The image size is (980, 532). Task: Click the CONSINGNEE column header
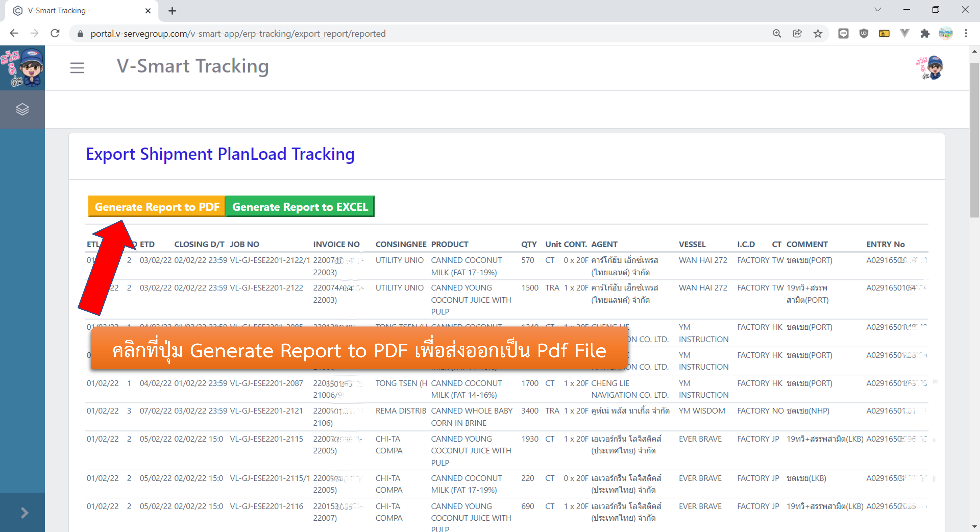click(401, 244)
